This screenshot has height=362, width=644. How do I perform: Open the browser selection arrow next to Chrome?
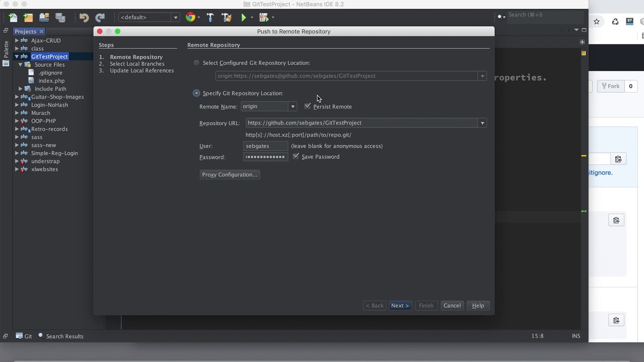coord(199,18)
